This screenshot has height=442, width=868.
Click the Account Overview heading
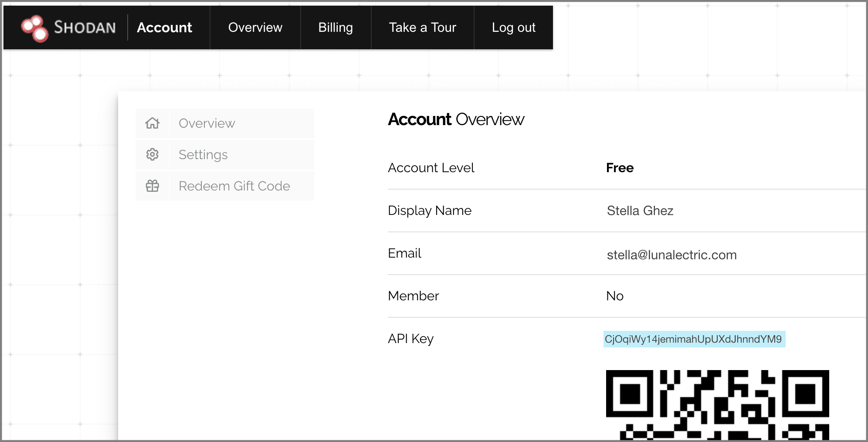(456, 119)
